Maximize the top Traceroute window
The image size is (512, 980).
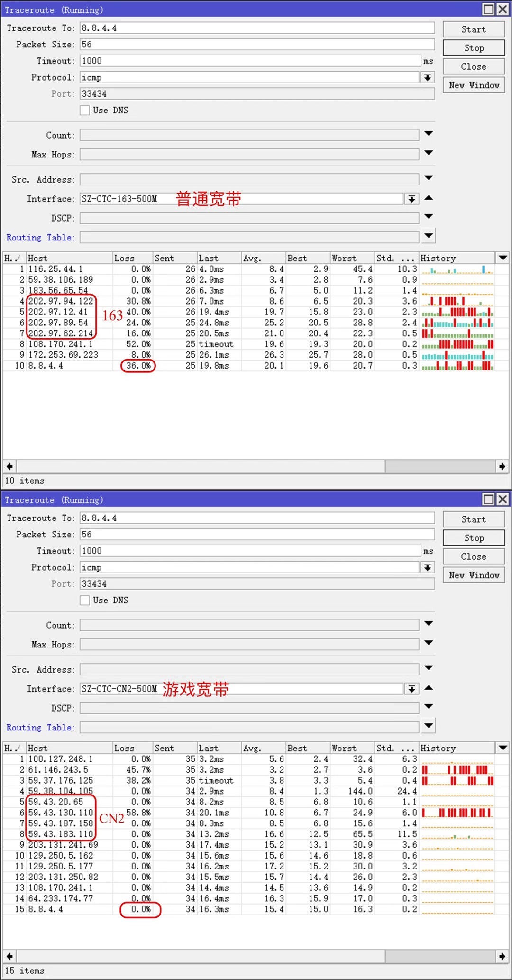(x=488, y=9)
